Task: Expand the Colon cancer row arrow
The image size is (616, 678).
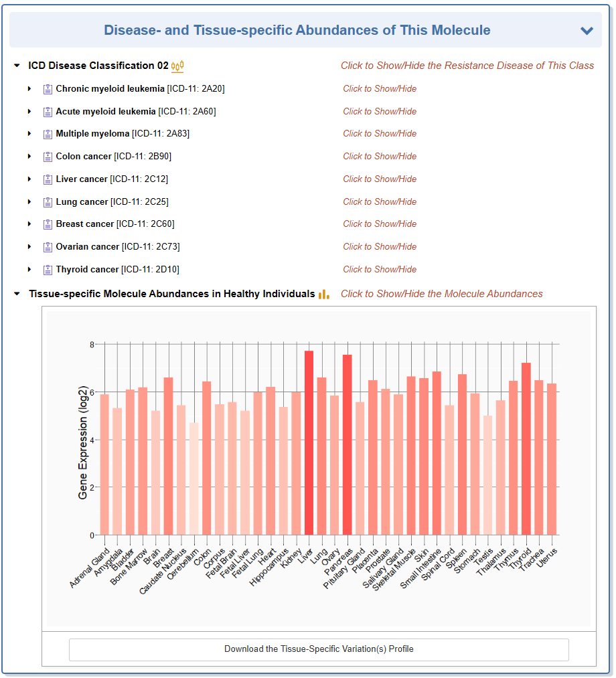Action: (29, 157)
